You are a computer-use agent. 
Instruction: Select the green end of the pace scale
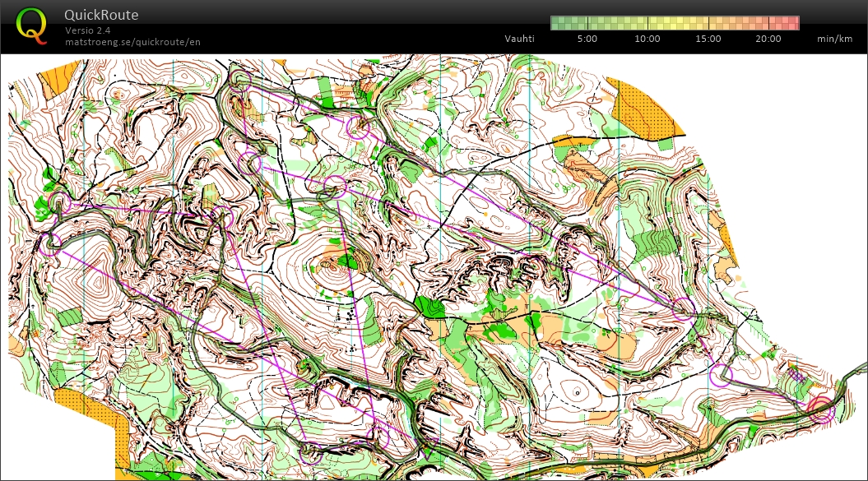pyautogui.click(x=558, y=23)
